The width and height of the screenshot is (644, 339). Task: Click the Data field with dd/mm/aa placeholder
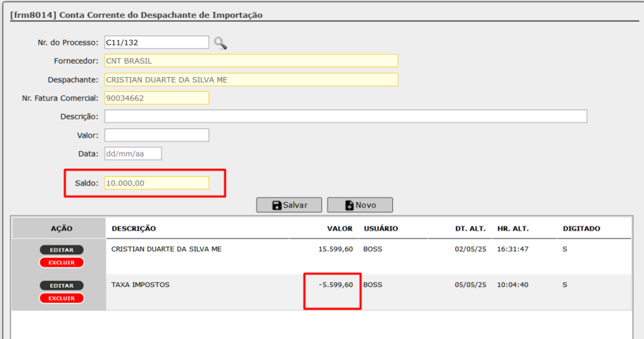point(133,153)
